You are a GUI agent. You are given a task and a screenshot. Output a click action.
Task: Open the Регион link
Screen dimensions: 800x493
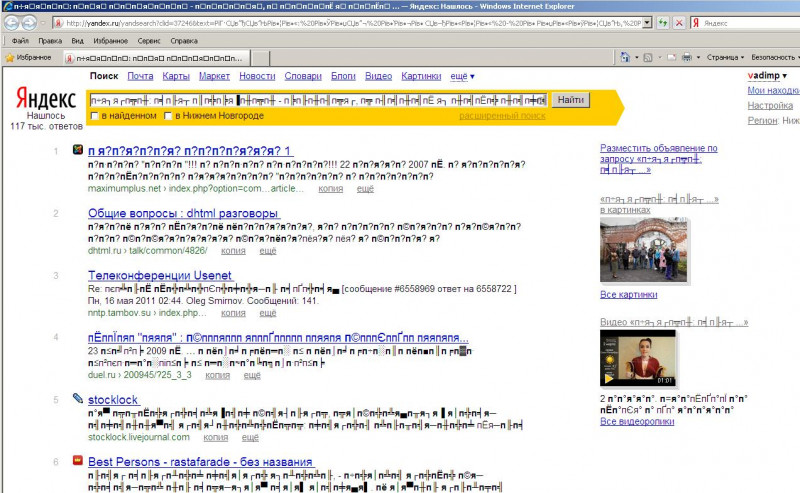(762, 120)
